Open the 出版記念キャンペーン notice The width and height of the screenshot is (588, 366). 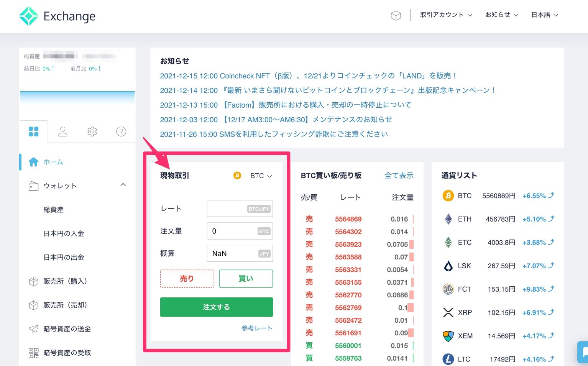328,90
